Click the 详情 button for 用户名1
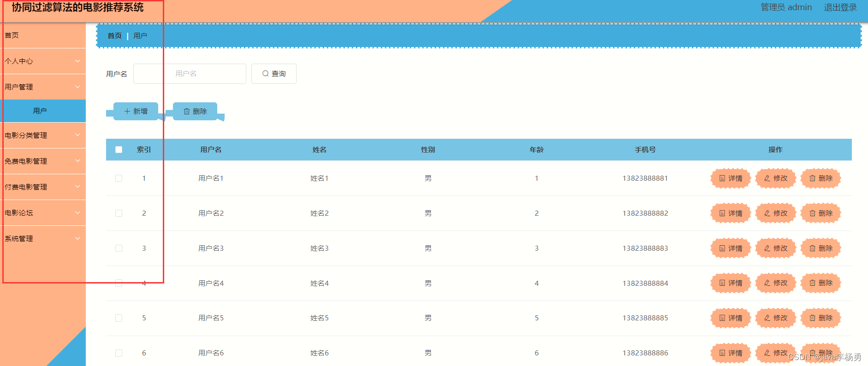 click(731, 178)
